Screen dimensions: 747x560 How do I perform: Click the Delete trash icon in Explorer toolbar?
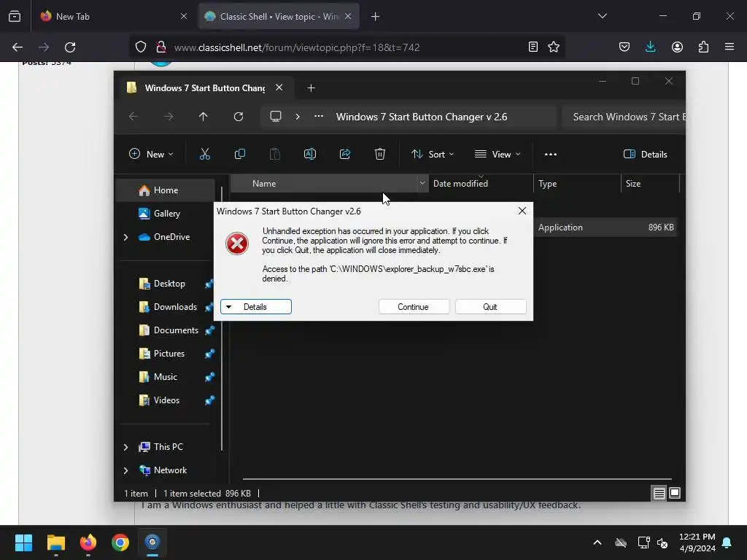click(x=379, y=155)
